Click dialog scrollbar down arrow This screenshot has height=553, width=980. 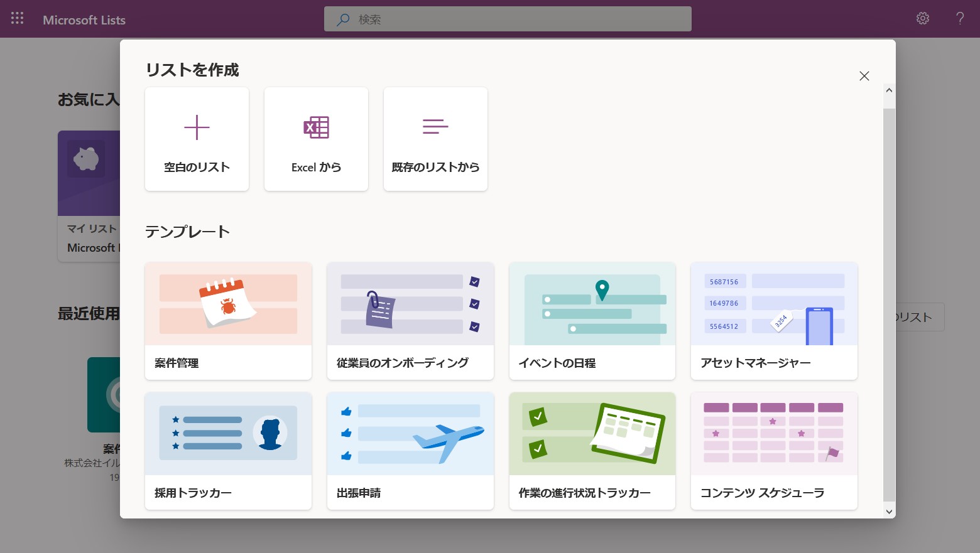click(889, 512)
